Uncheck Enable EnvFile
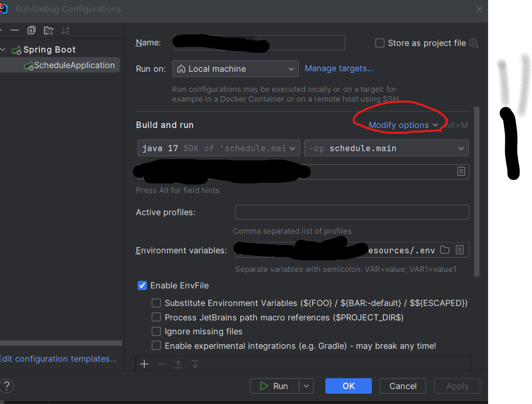Screen dimensions: 532x404 coord(142,285)
